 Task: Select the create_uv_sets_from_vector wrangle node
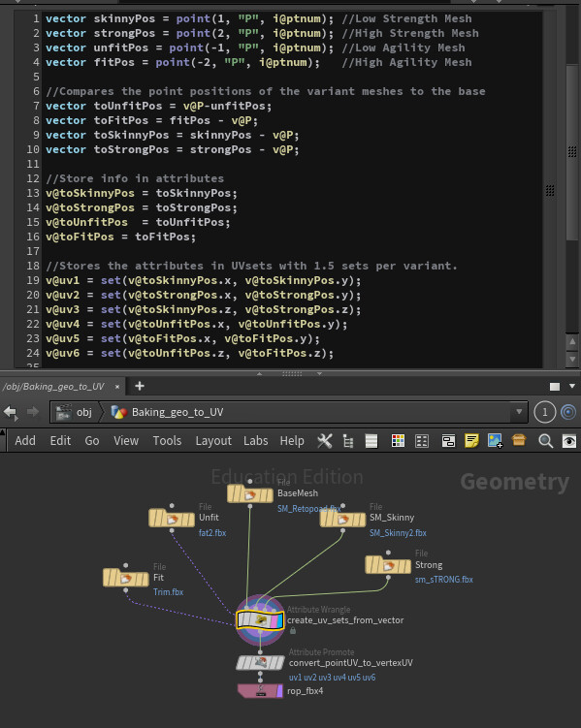point(260,620)
